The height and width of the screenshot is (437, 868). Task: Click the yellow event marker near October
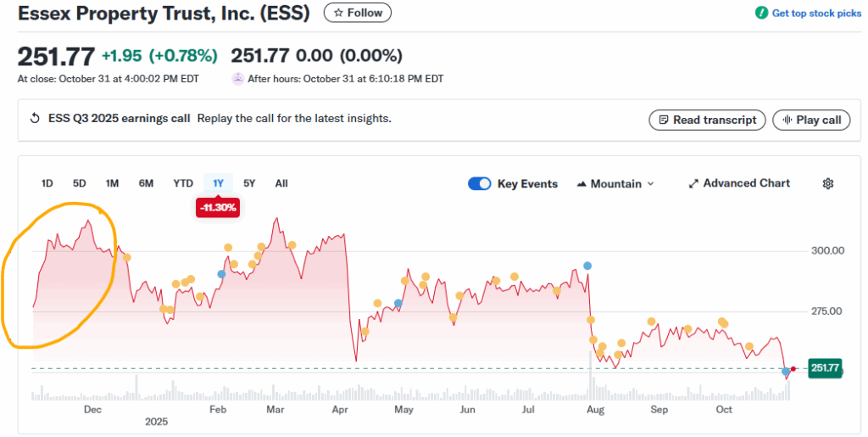pyautogui.click(x=723, y=322)
